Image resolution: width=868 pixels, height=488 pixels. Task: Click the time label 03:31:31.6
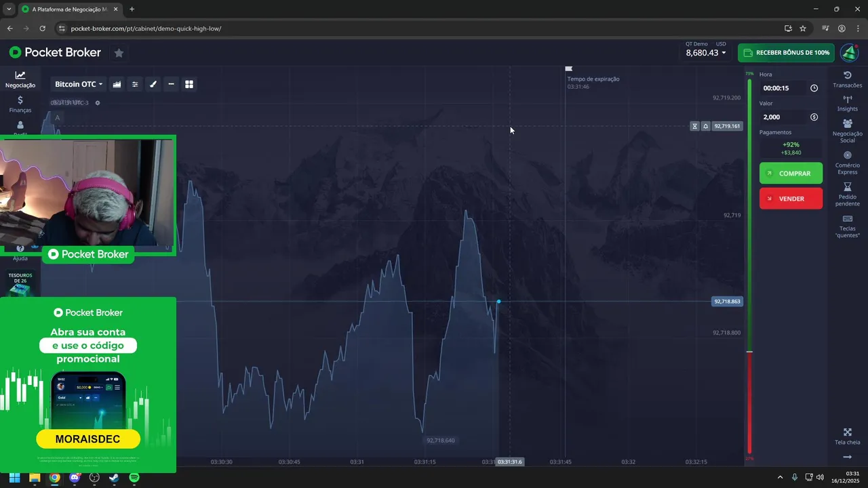(x=510, y=462)
